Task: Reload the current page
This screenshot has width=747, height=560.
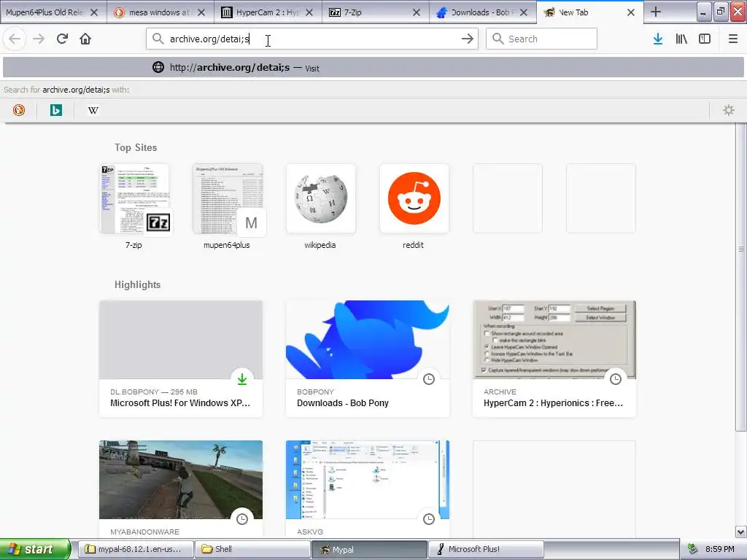Action: click(62, 39)
